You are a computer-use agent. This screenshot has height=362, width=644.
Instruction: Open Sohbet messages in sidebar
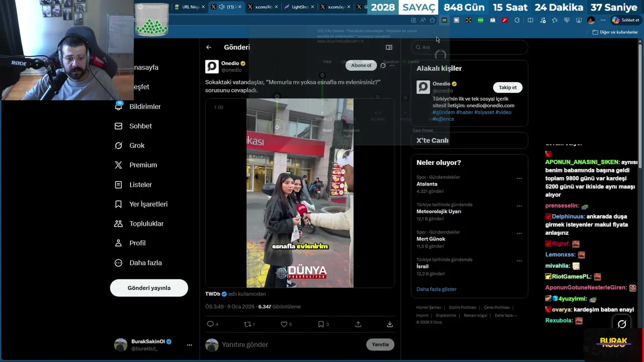[x=133, y=126]
